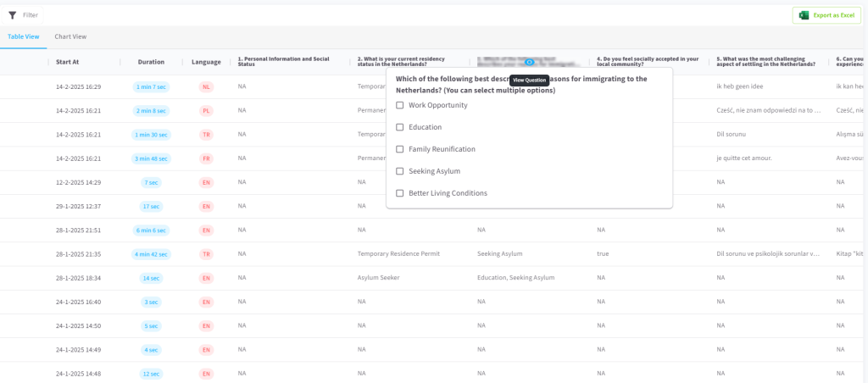Click the date 14-2-2025 16:29
The height and width of the screenshot is (383, 868).
click(79, 87)
